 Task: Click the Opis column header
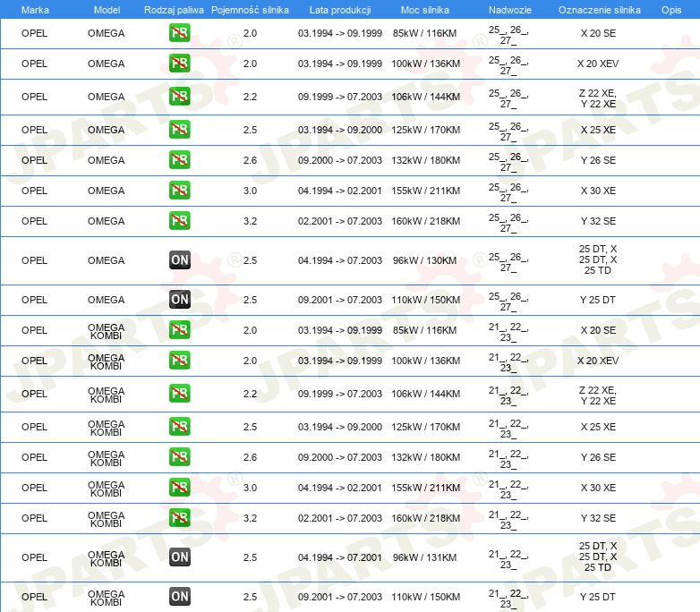tap(671, 10)
